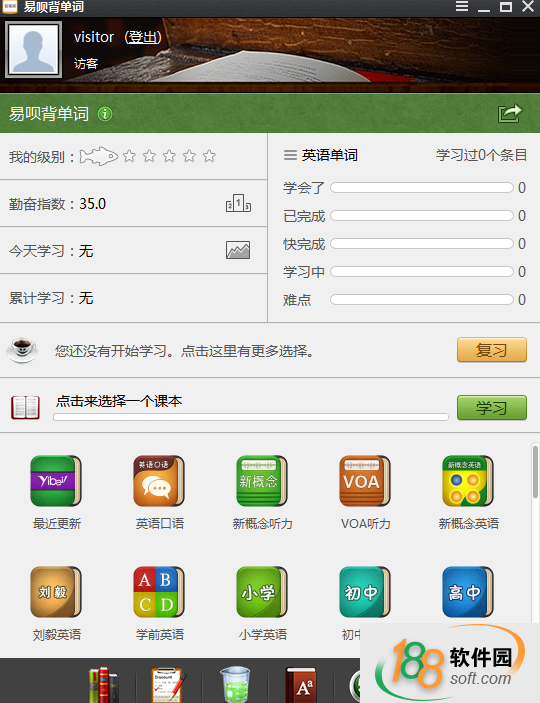Open the 英语口语 course icon
540x703 pixels.
[x=159, y=481]
